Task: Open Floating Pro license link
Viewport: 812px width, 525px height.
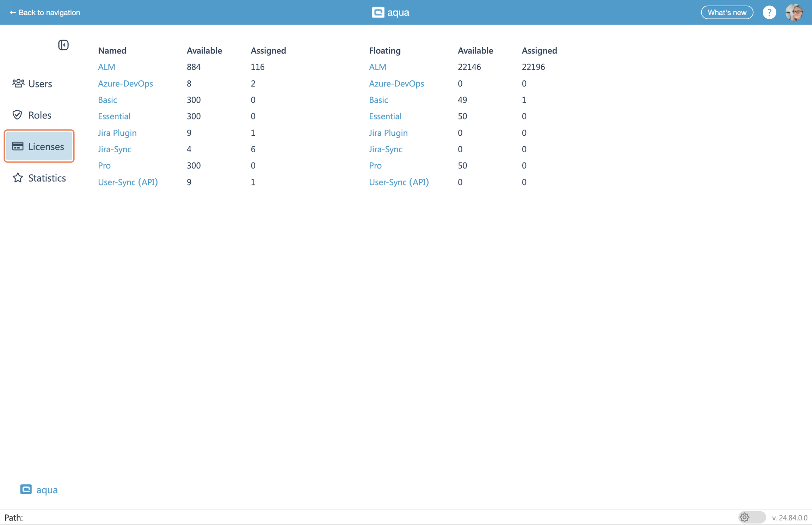Action: pos(375,166)
